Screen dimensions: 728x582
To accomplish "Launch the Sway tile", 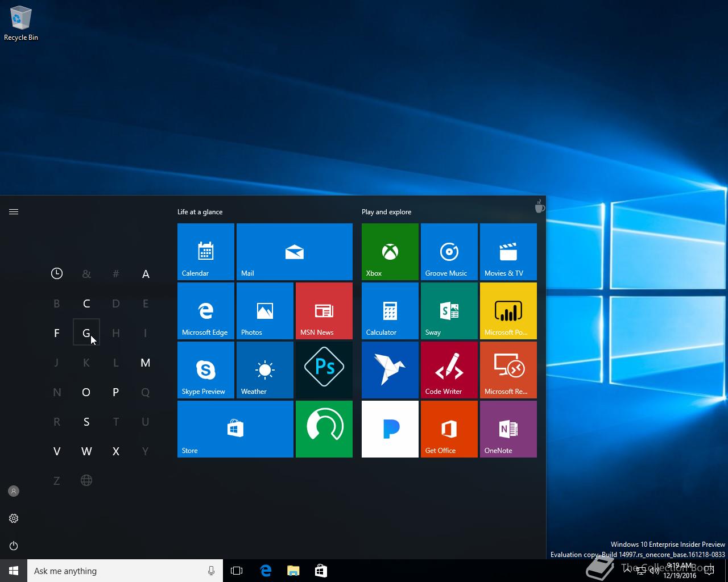I will coord(449,311).
